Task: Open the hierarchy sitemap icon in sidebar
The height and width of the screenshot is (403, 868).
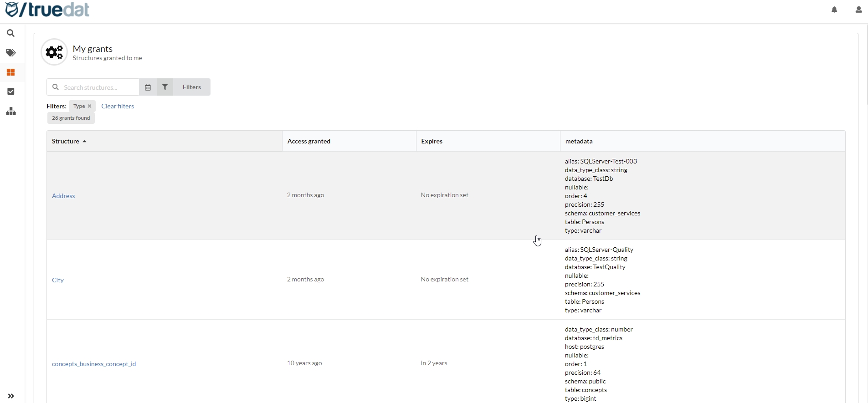Action: [11, 112]
